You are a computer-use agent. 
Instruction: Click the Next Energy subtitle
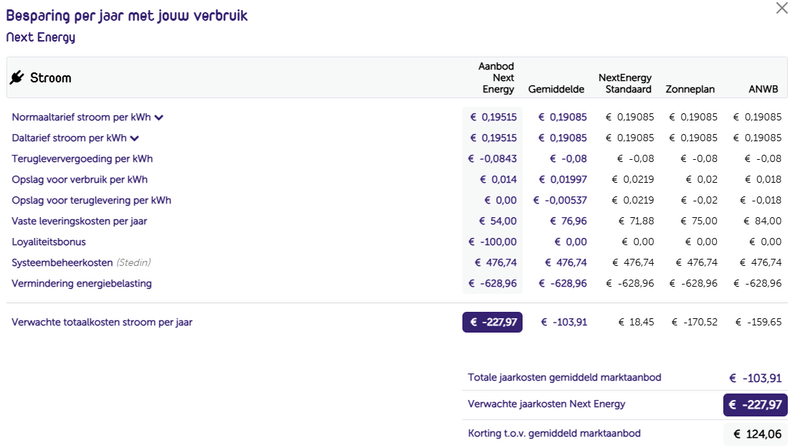tap(41, 38)
